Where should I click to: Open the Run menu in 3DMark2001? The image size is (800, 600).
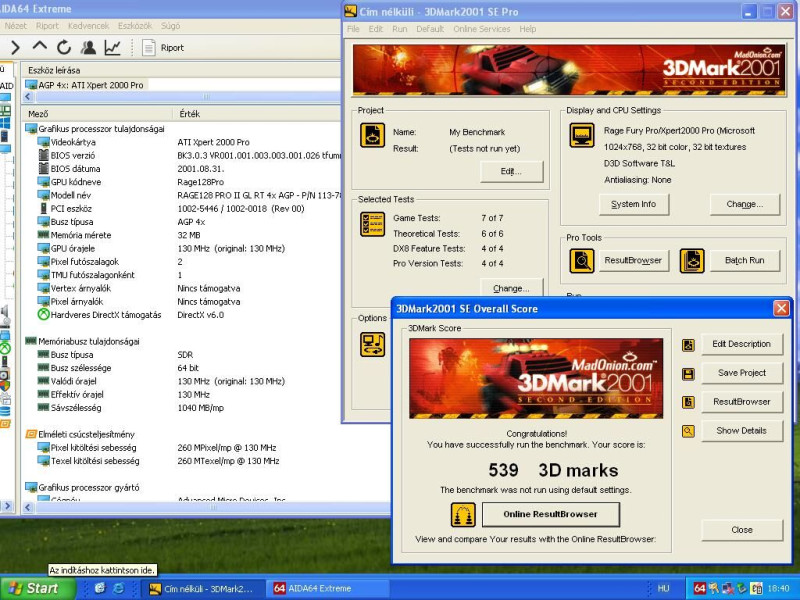click(399, 29)
